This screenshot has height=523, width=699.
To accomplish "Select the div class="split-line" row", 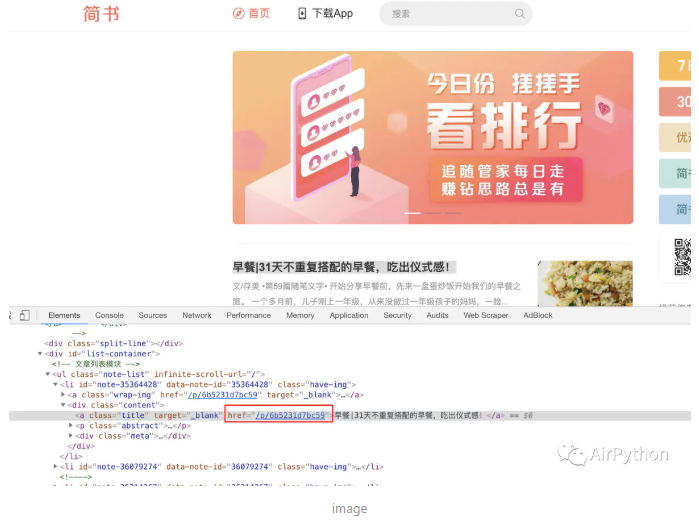I will (x=114, y=343).
